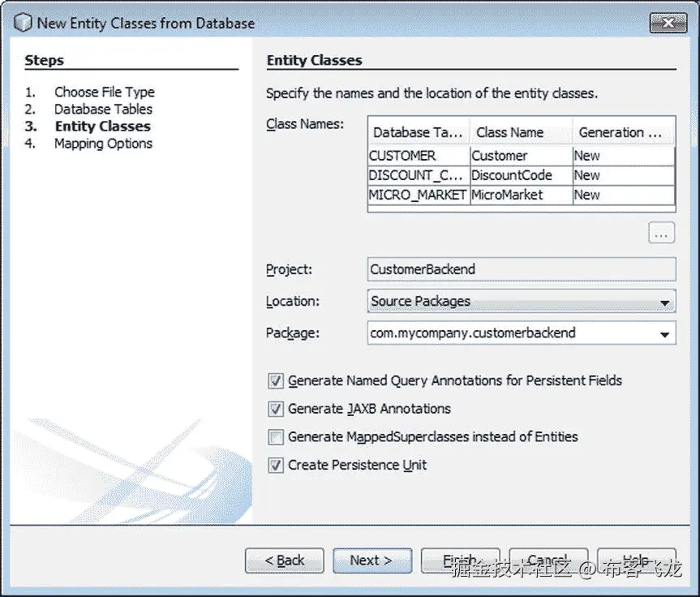Select the Choose File Type step

point(104,92)
